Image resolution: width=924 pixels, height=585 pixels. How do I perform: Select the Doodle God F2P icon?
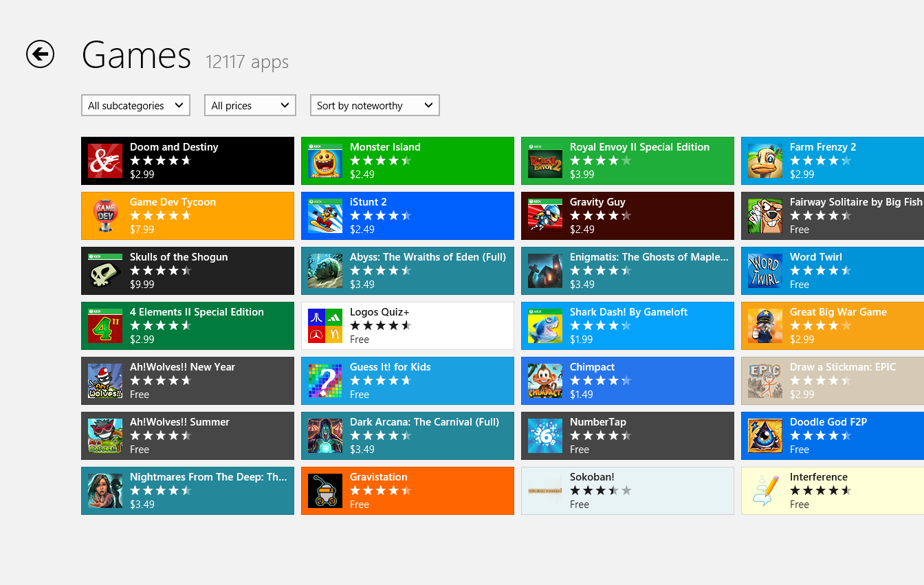click(x=764, y=435)
